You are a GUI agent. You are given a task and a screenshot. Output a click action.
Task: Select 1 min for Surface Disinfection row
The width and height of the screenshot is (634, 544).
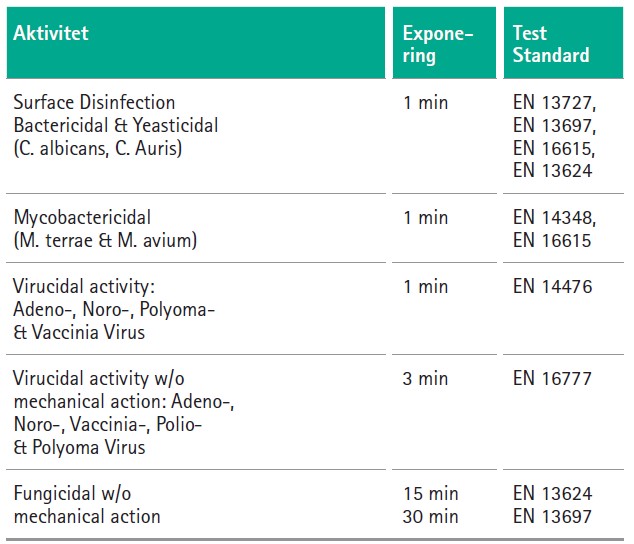[426, 103]
